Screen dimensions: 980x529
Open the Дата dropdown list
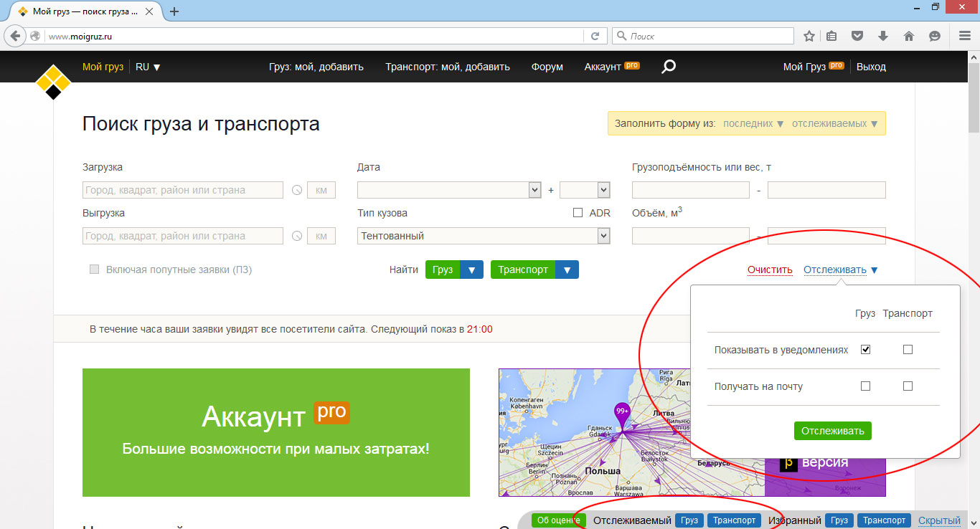[534, 190]
